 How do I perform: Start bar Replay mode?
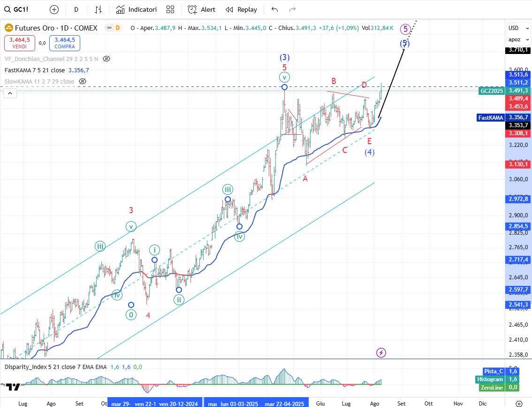point(241,9)
